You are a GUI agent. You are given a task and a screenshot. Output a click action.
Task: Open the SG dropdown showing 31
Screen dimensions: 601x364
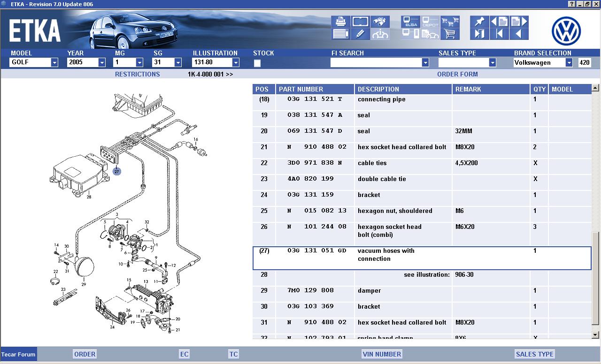pyautogui.click(x=167, y=62)
